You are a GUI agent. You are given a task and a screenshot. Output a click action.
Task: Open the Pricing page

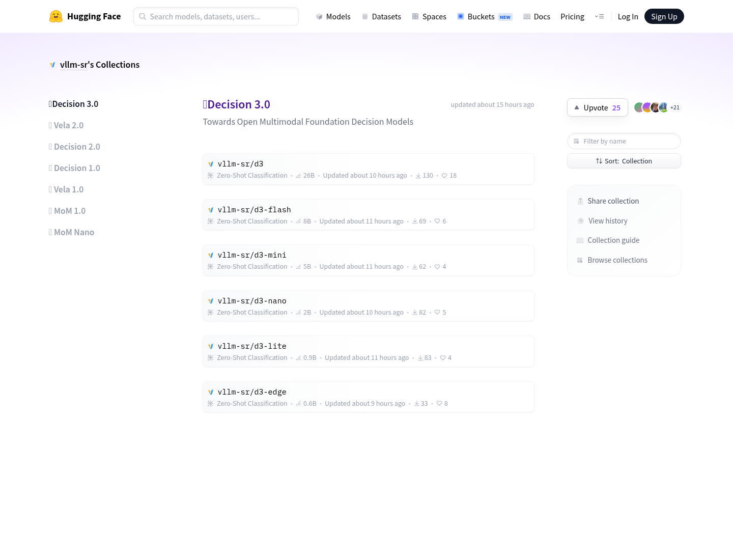[572, 16]
